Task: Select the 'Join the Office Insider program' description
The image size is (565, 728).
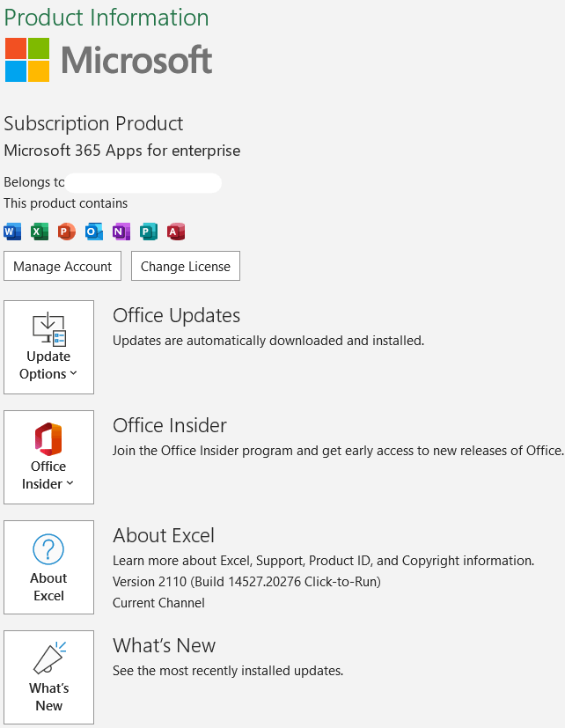Action: [x=339, y=451]
